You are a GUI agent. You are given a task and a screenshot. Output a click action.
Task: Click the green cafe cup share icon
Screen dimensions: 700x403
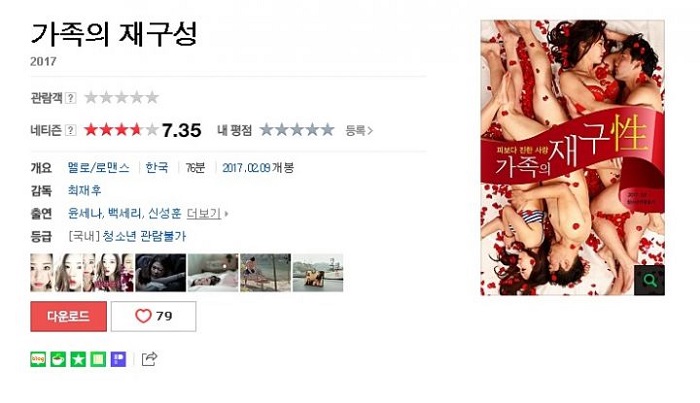point(58,359)
